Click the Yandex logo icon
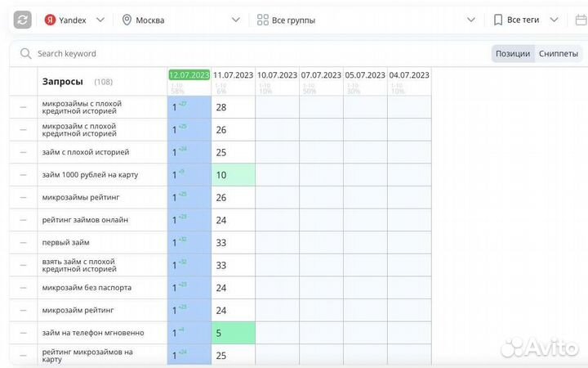Viewport: 588px width, 368px height. (x=50, y=20)
